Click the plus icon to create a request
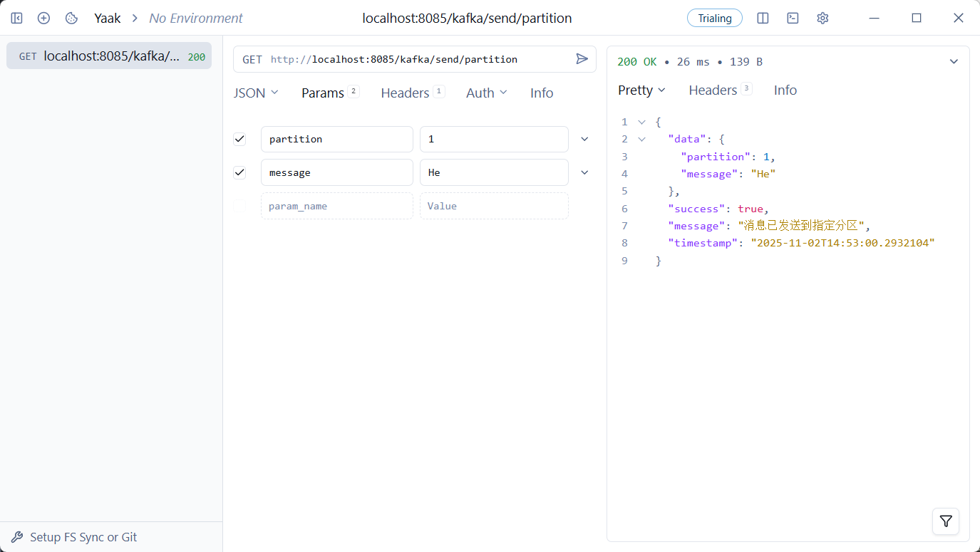Image resolution: width=980 pixels, height=552 pixels. [x=43, y=18]
